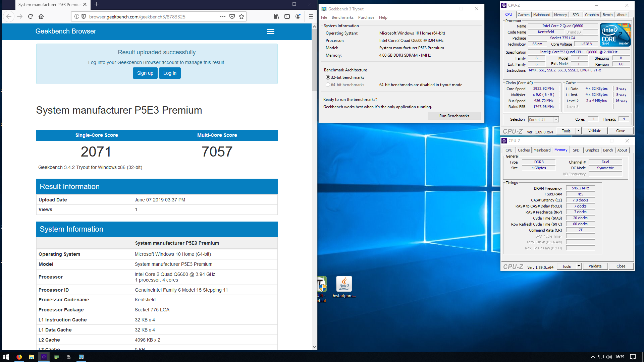Open network status in system tray

tap(601, 357)
